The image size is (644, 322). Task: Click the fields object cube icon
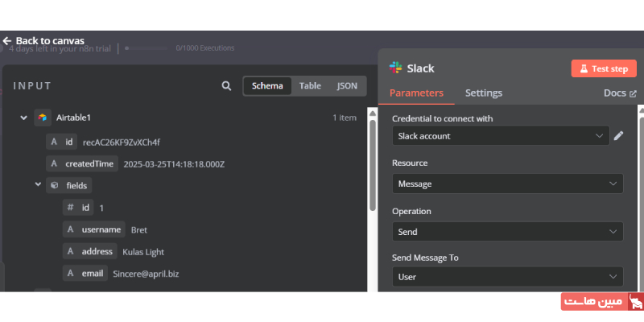pos(54,185)
